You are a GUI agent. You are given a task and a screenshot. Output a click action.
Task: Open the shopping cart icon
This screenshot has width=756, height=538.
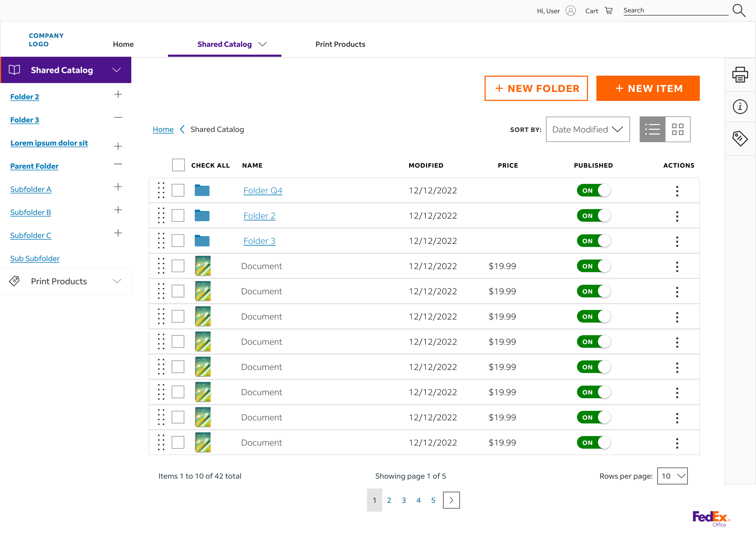coord(608,11)
